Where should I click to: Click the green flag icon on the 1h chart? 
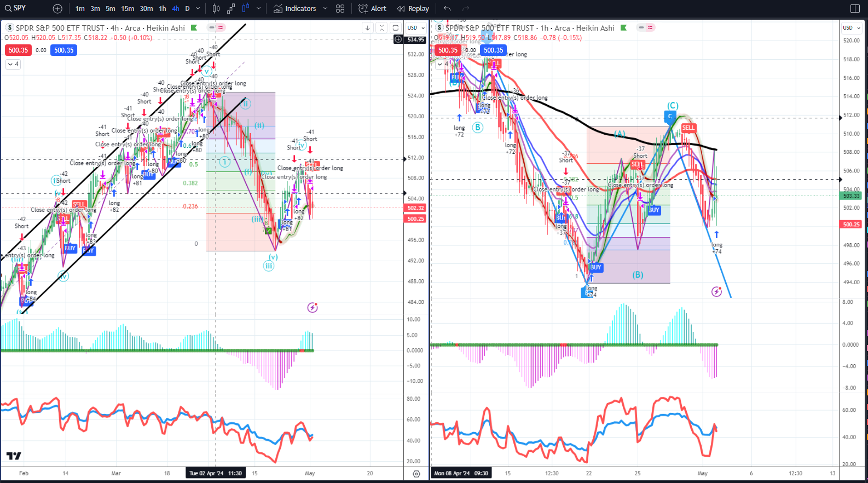click(x=623, y=28)
